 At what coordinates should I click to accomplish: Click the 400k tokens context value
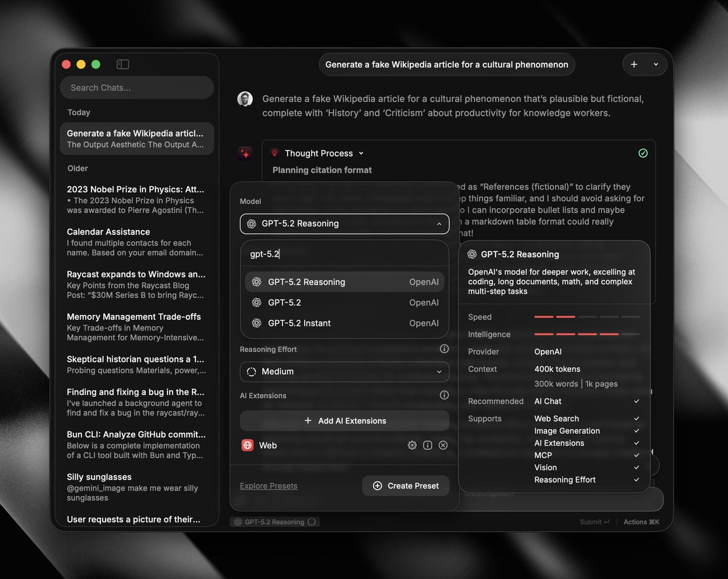point(557,369)
